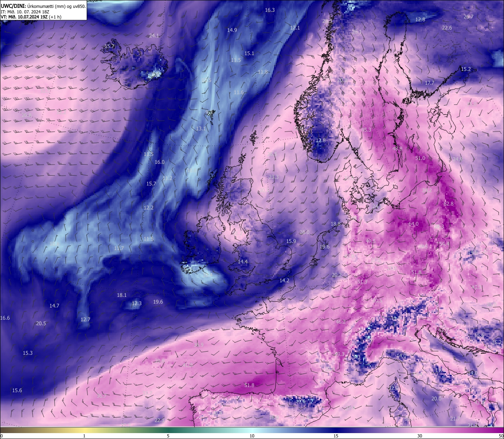This screenshot has width=504, height=439.
Task: Click the 20.5 value label
Action: pos(41,324)
